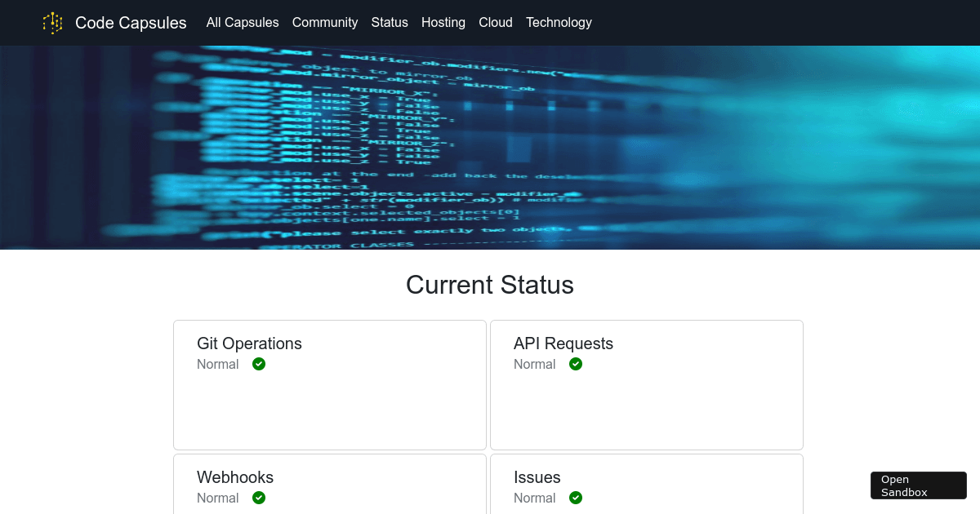Click the Code Capsules logo icon
The width and height of the screenshot is (980, 514).
[53, 23]
